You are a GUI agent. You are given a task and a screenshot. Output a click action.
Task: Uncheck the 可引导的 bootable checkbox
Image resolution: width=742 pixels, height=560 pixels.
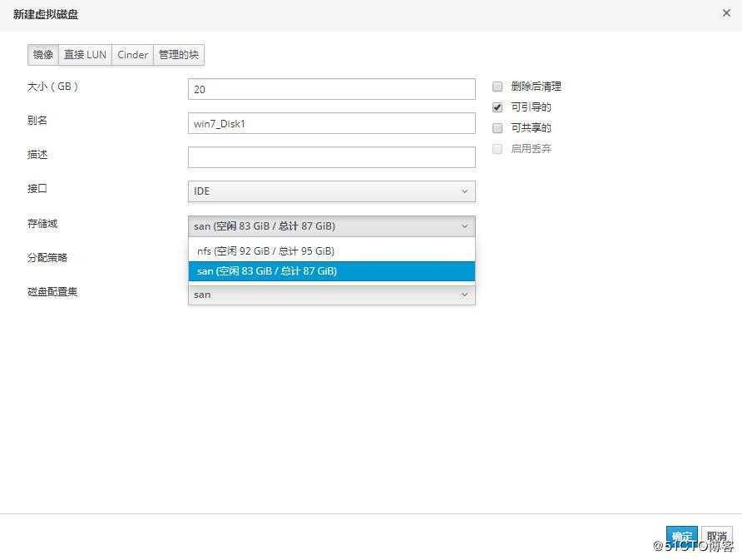coord(497,107)
